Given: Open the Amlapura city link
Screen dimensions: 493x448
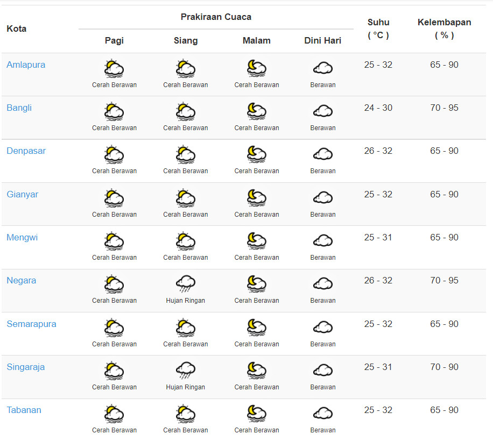Looking at the screenshot, I should pyautogui.click(x=26, y=65).
